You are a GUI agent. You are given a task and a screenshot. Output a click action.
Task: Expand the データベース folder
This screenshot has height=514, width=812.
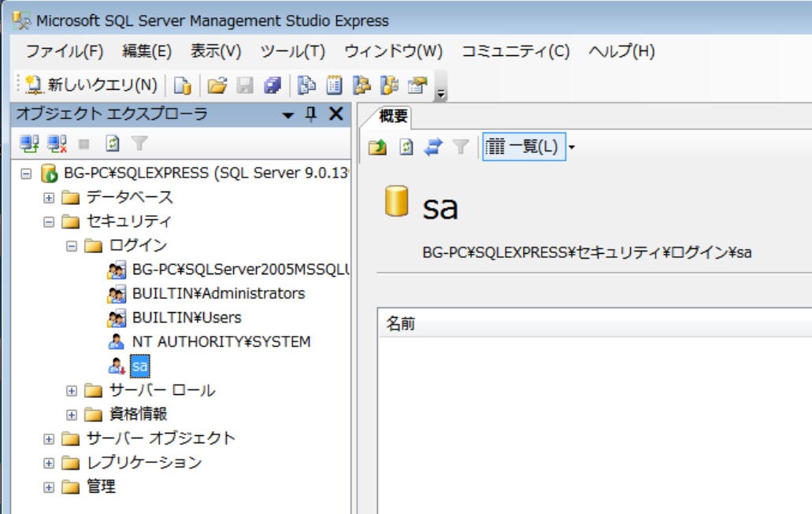pyautogui.click(x=49, y=198)
